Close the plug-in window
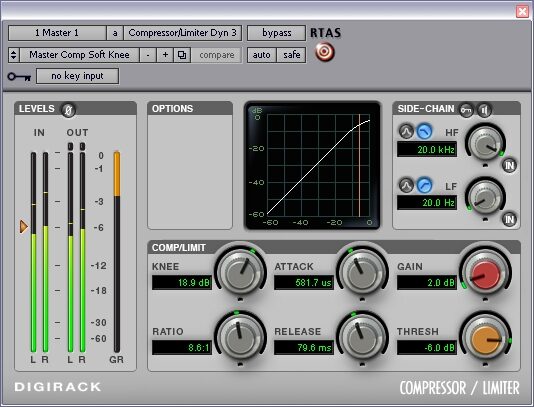The width and height of the screenshot is (534, 407). tap(522, 12)
